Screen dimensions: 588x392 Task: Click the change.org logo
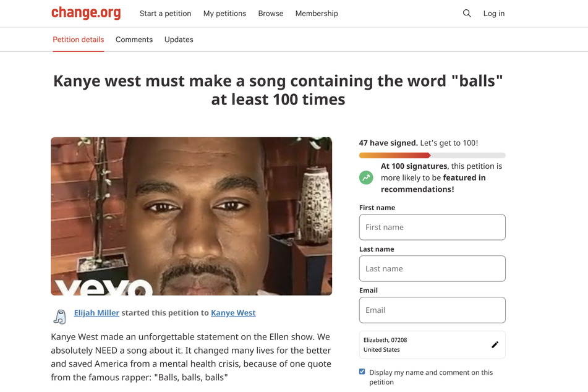click(x=86, y=13)
